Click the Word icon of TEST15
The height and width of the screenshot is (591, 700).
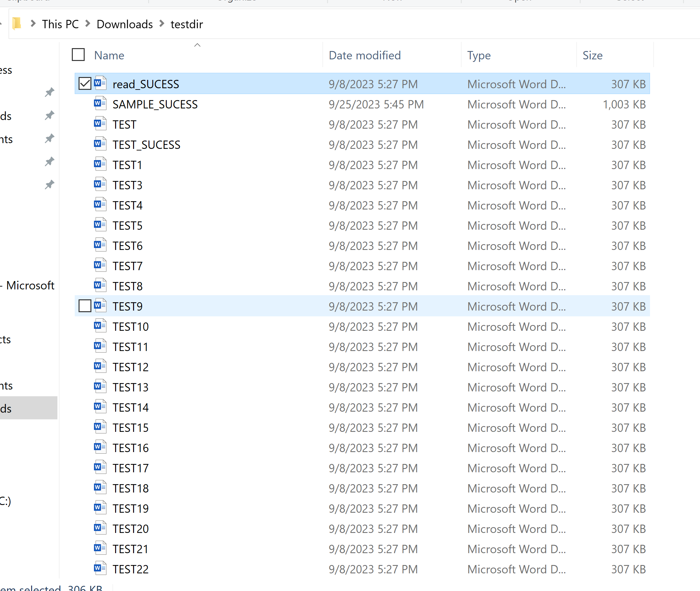[100, 427]
